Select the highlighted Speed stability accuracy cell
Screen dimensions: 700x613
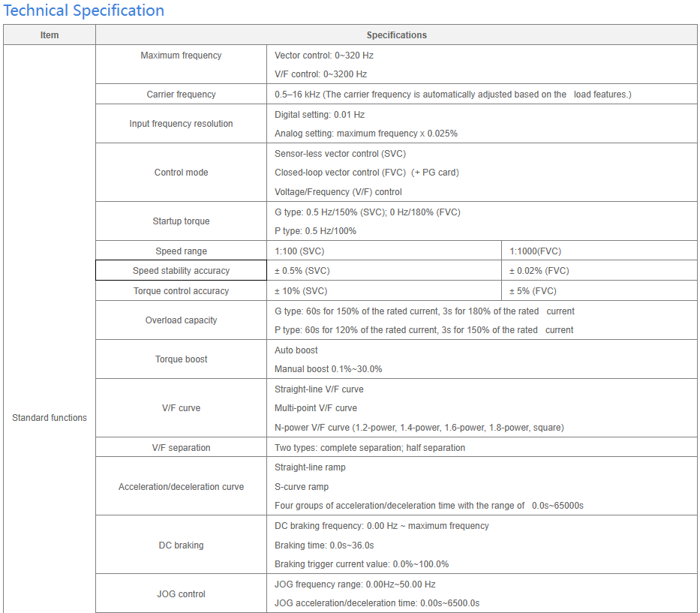click(x=181, y=271)
